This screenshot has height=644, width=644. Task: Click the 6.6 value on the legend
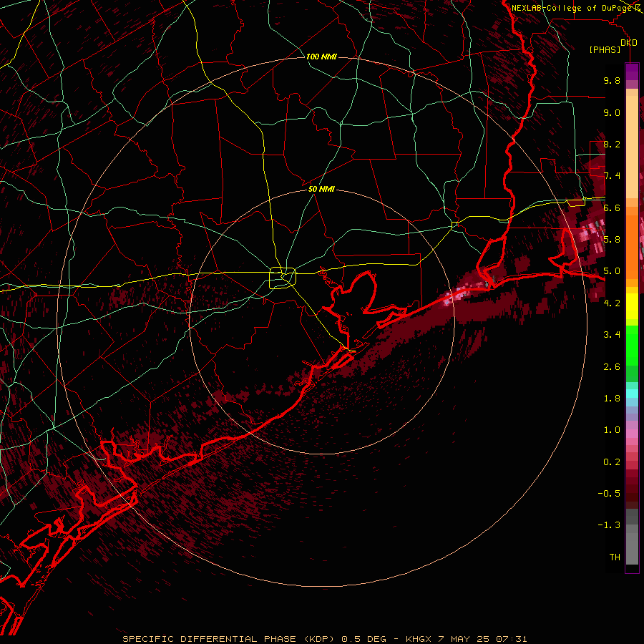point(612,208)
